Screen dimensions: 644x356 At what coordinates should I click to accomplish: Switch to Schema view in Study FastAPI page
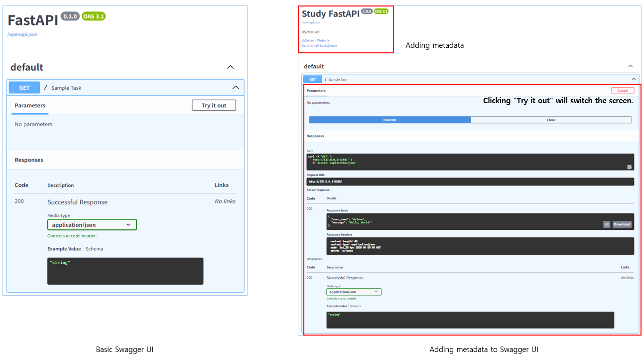[355, 306]
